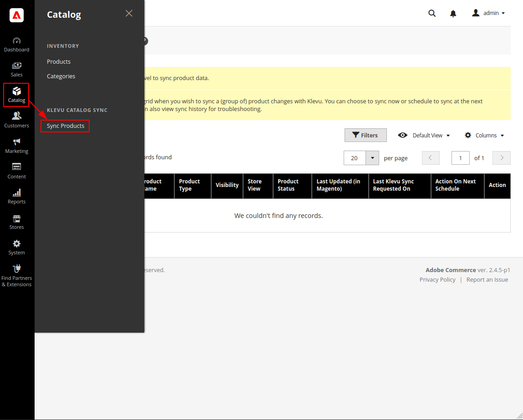Sort by Store View column
Screen dimensions: 523x420
(258, 186)
